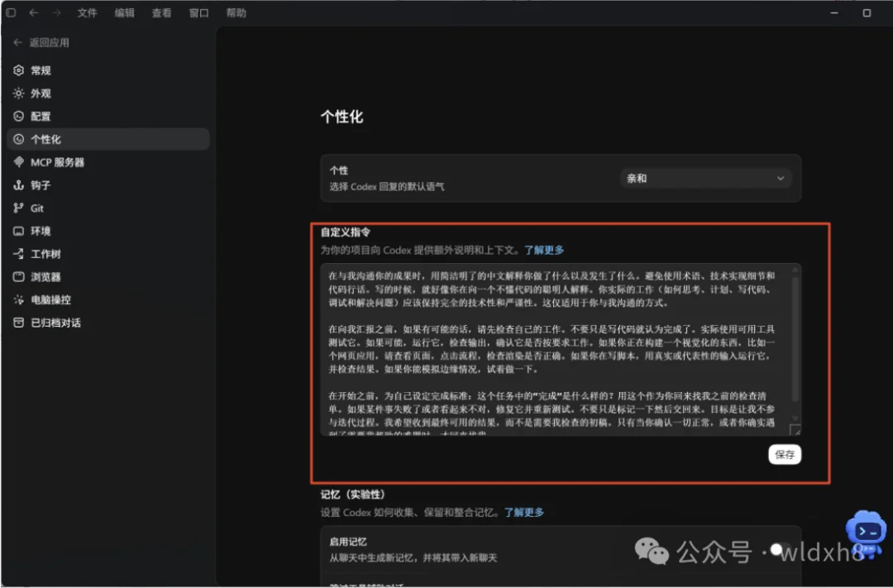The height and width of the screenshot is (588, 893).
Task: Go forward with the right arrow icon
Action: click(56, 12)
